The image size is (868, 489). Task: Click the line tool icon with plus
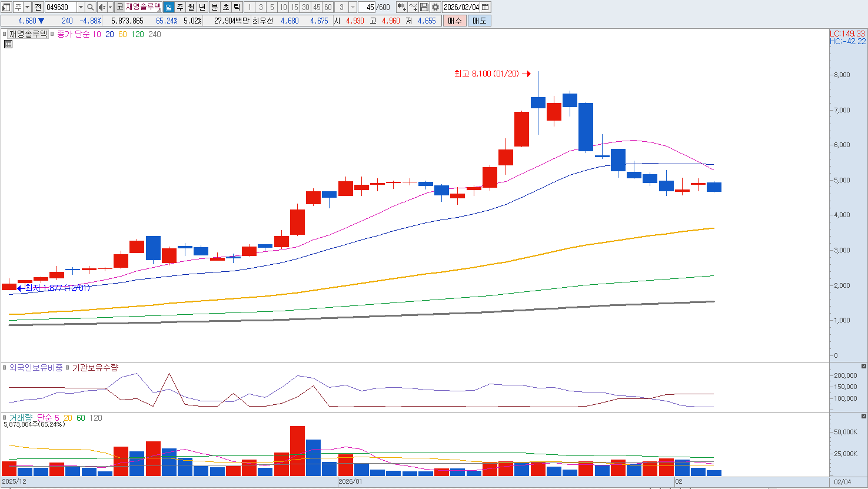pos(413,7)
